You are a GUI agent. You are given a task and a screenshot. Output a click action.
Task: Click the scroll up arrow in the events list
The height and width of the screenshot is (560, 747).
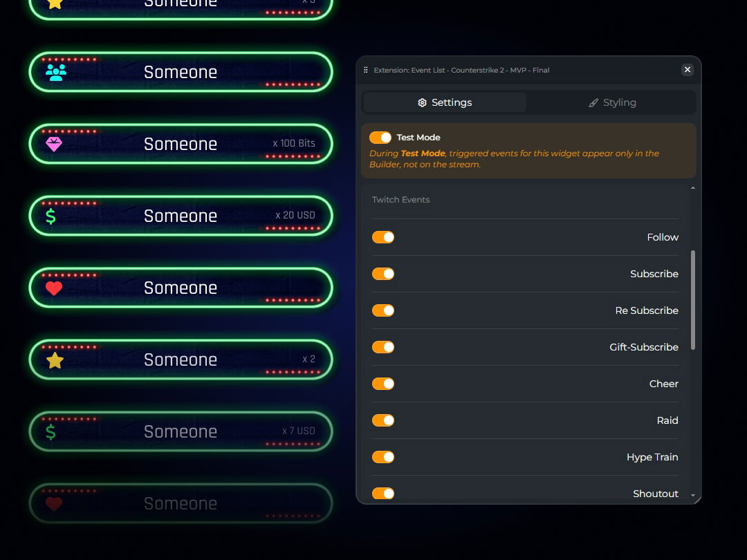693,188
